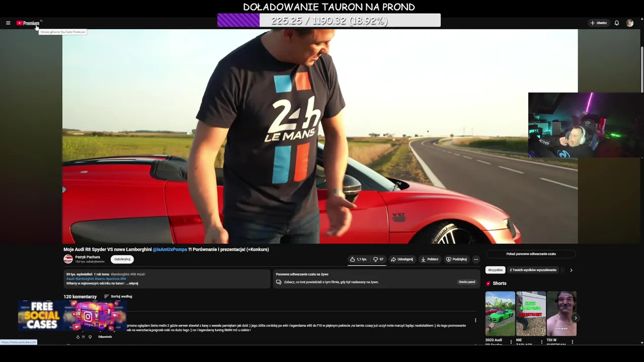Dislike the video with thumbs down
644x362 pixels.
pos(378,259)
